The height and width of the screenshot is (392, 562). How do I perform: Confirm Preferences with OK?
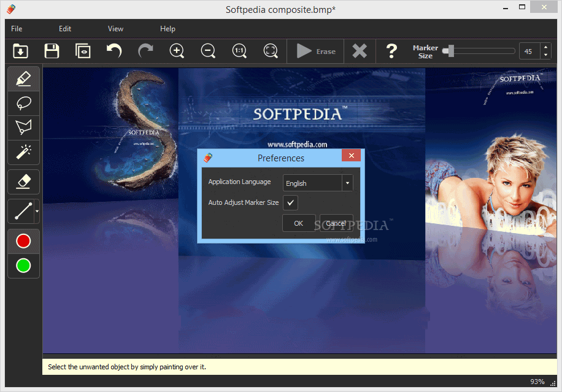299,223
